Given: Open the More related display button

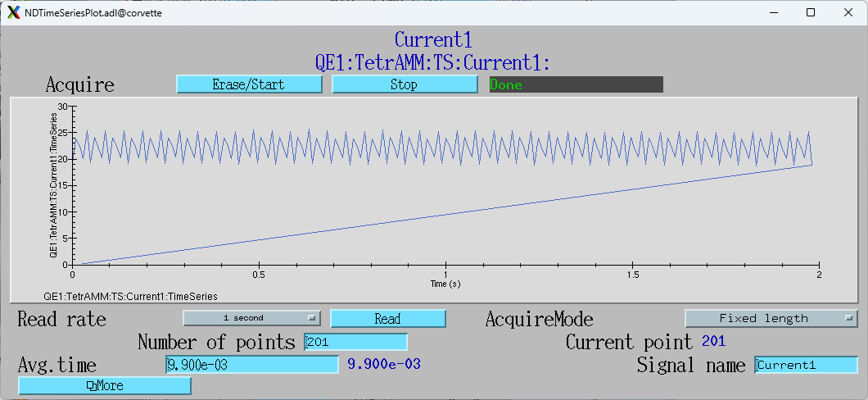Looking at the screenshot, I should [105, 385].
